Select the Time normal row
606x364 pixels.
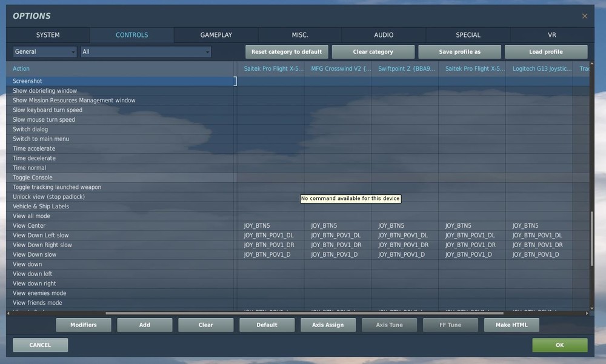coord(119,168)
